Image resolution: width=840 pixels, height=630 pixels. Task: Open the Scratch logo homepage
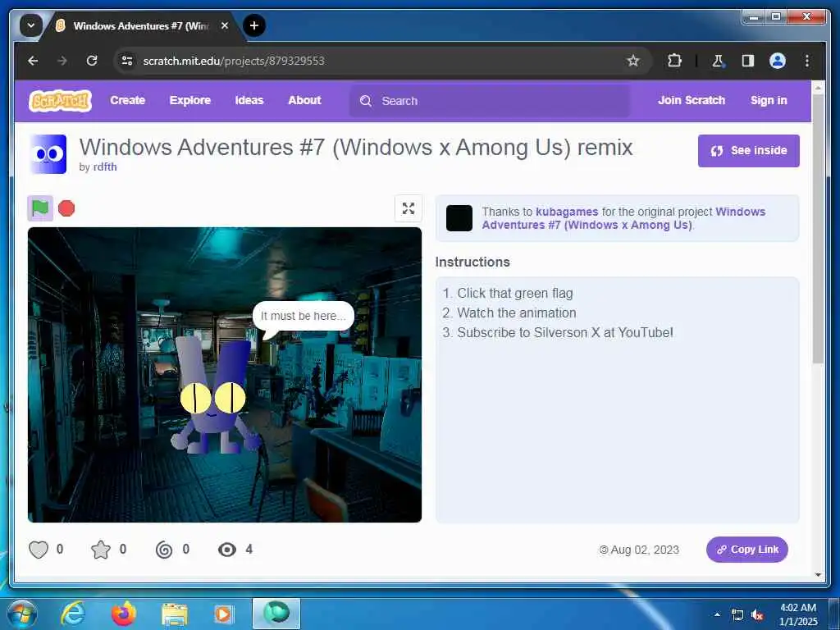click(60, 101)
